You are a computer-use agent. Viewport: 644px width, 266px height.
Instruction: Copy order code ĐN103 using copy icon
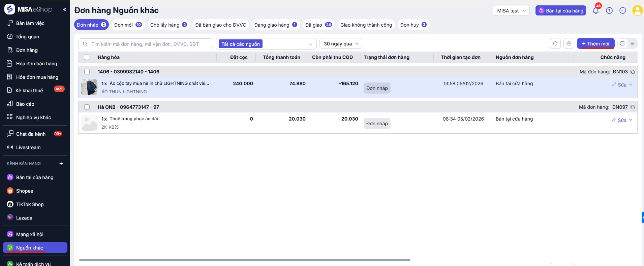633,72
